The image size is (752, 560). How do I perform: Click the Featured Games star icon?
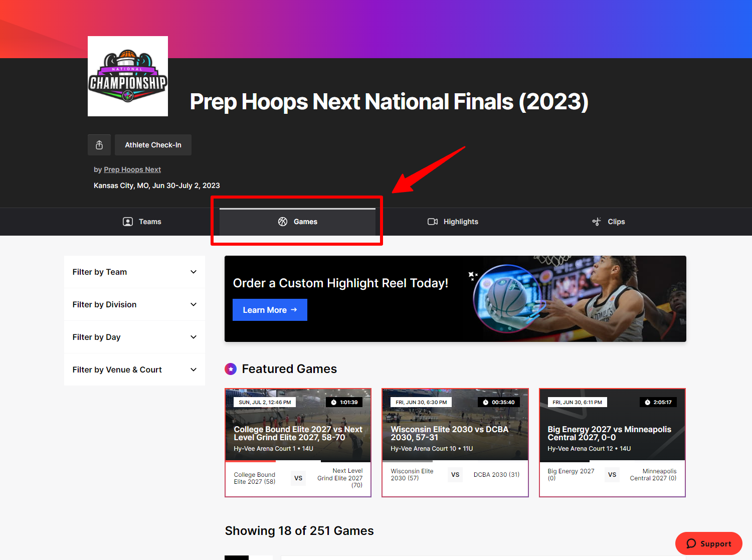(231, 369)
